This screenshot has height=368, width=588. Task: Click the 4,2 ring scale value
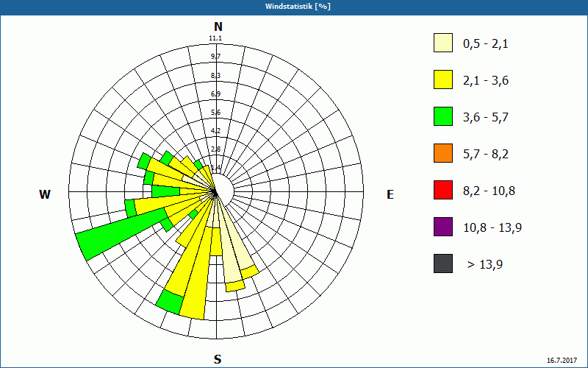tap(215, 131)
